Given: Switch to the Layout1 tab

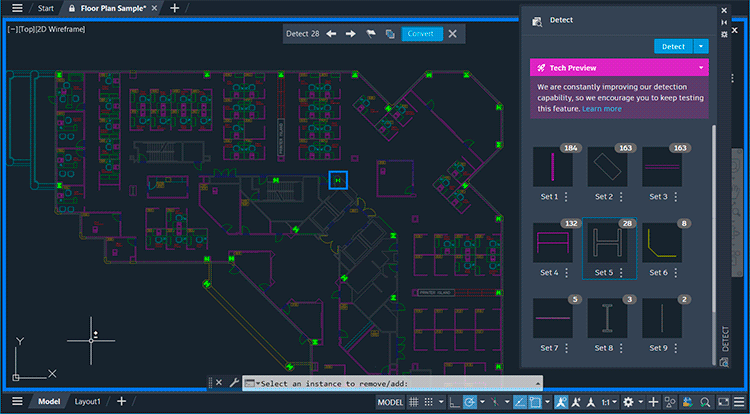Looking at the screenshot, I should pos(88,401).
